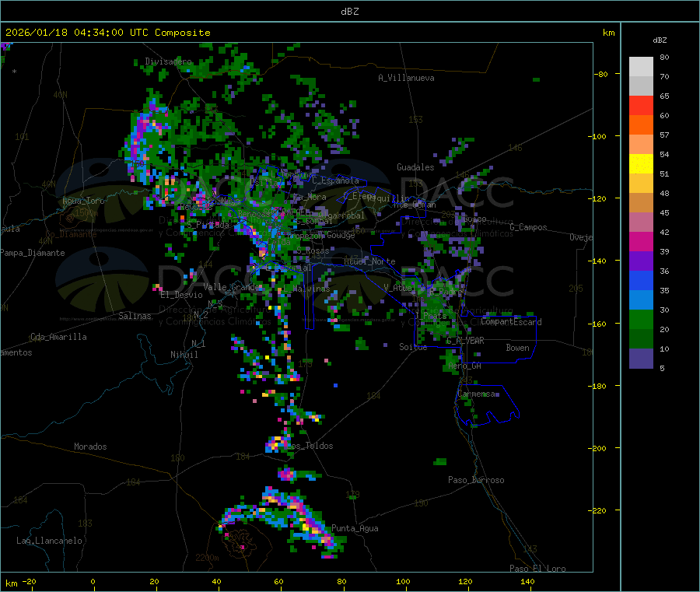Click the dBZ title at top

[349, 12]
